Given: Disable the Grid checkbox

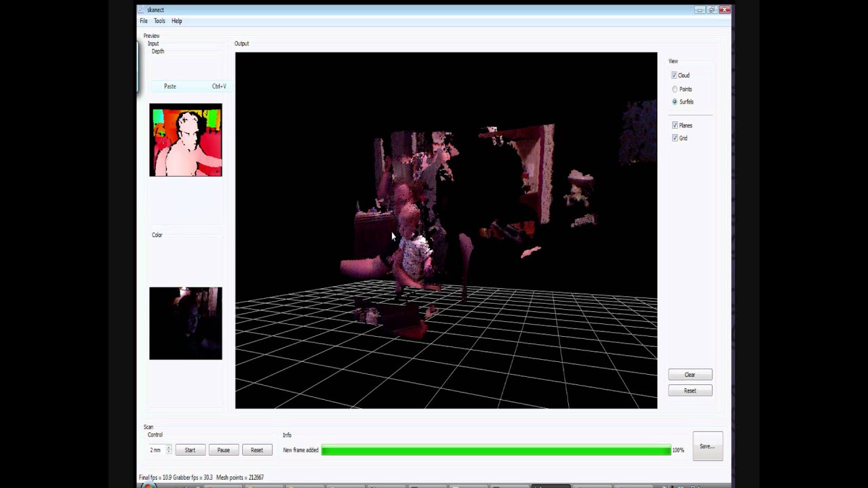Looking at the screenshot, I should [x=675, y=138].
